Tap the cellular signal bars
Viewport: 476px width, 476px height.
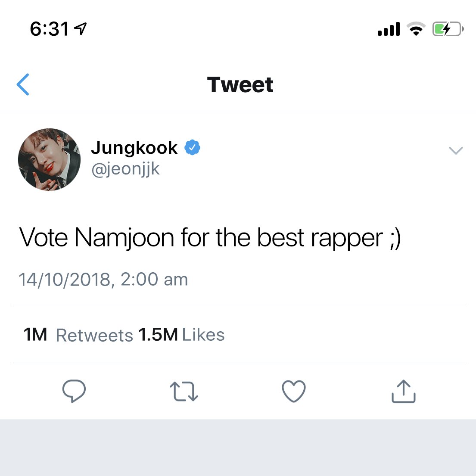pos(389,29)
